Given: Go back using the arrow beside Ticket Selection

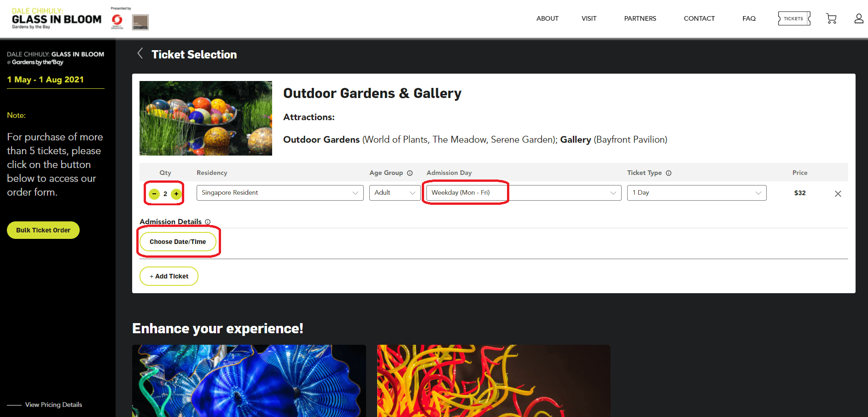Looking at the screenshot, I should 140,53.
